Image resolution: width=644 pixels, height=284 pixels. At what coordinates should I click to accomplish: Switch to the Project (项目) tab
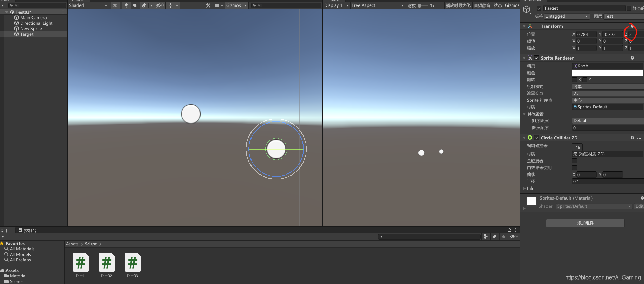tap(5, 231)
